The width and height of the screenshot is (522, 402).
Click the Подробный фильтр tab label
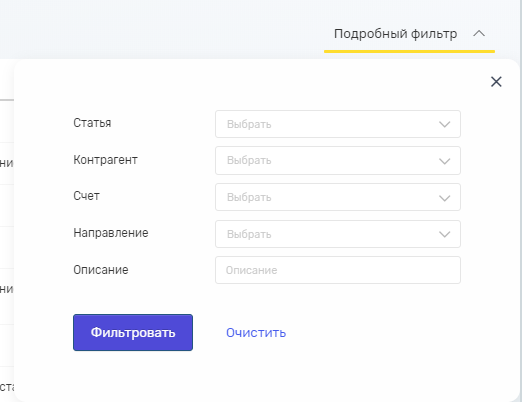pyautogui.click(x=395, y=34)
